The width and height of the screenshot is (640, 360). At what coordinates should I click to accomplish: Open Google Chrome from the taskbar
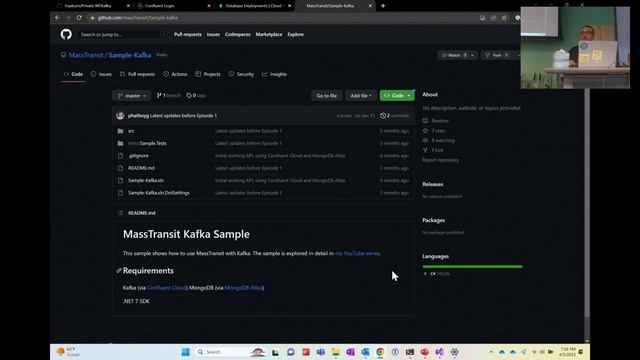[x=380, y=352]
